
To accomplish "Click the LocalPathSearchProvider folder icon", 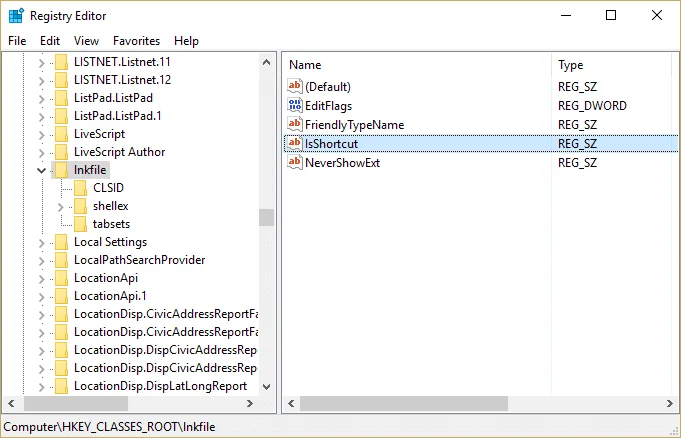I will point(61,260).
